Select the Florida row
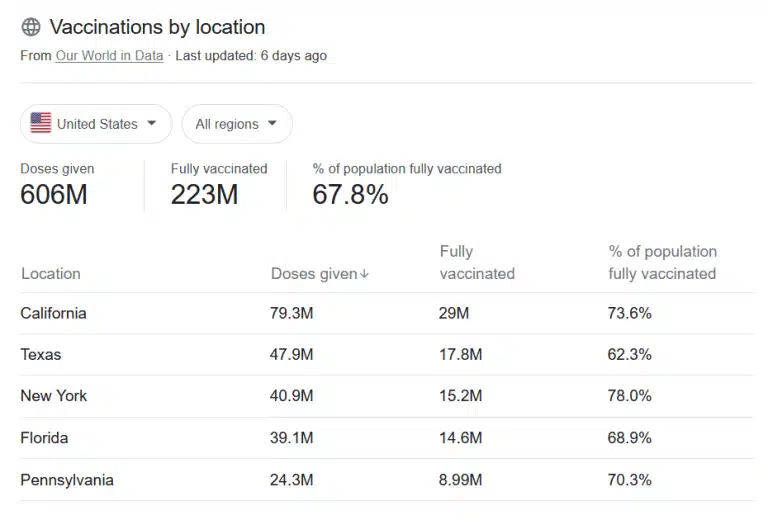Image resolution: width=768 pixels, height=520 pixels. 387,438
